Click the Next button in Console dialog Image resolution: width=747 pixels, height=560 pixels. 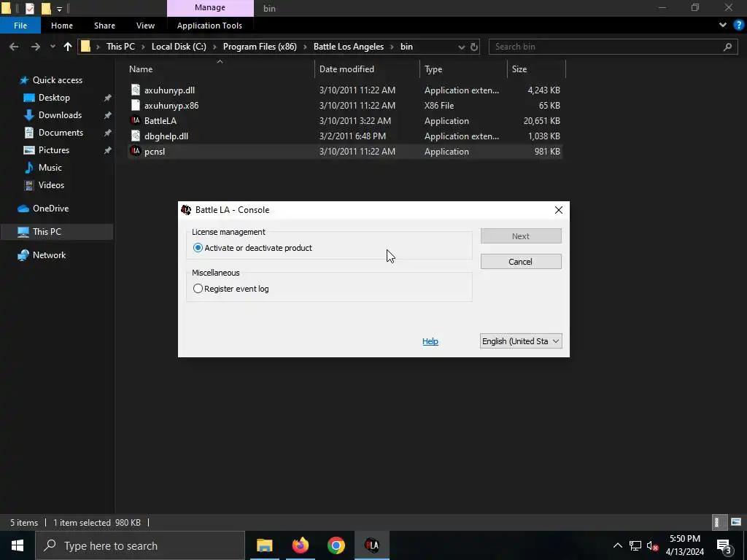tap(521, 236)
